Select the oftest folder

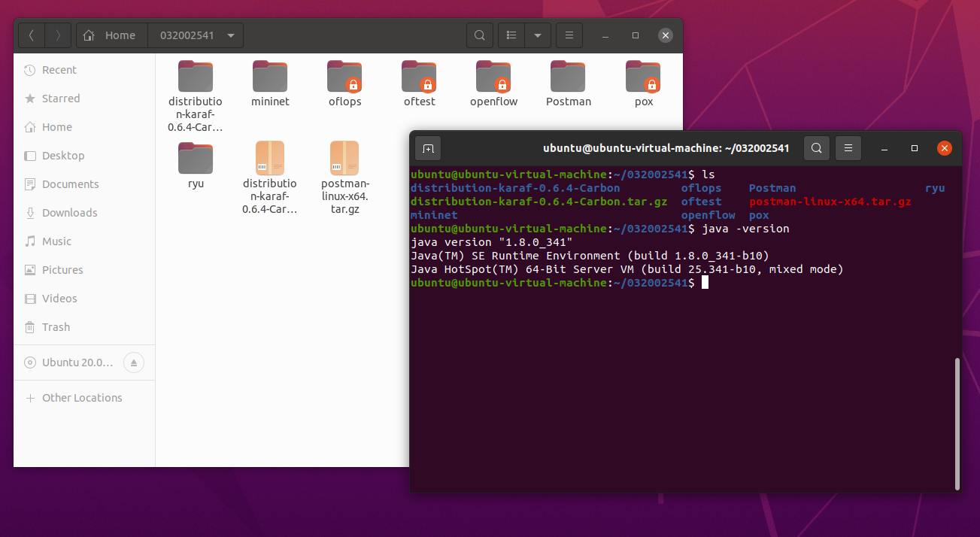pyautogui.click(x=419, y=83)
